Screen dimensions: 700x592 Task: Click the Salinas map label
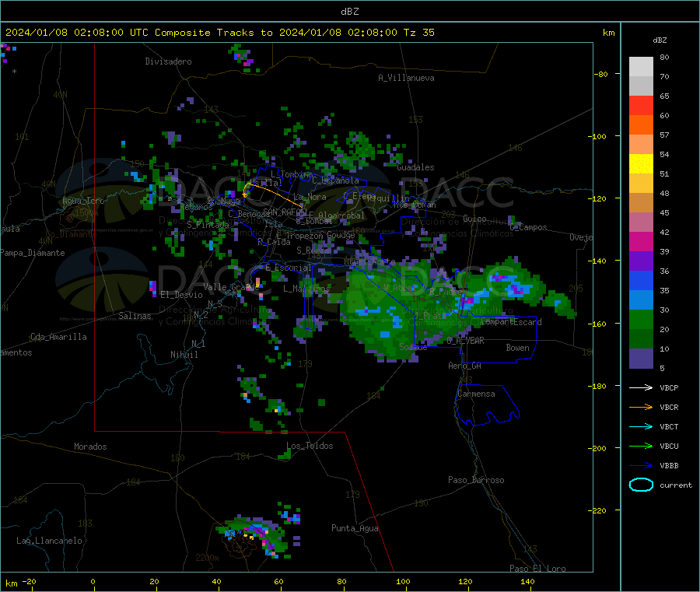(135, 316)
